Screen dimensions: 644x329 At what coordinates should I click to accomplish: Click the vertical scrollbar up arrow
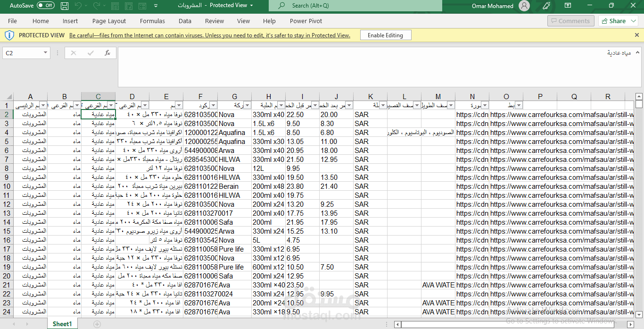point(639,96)
